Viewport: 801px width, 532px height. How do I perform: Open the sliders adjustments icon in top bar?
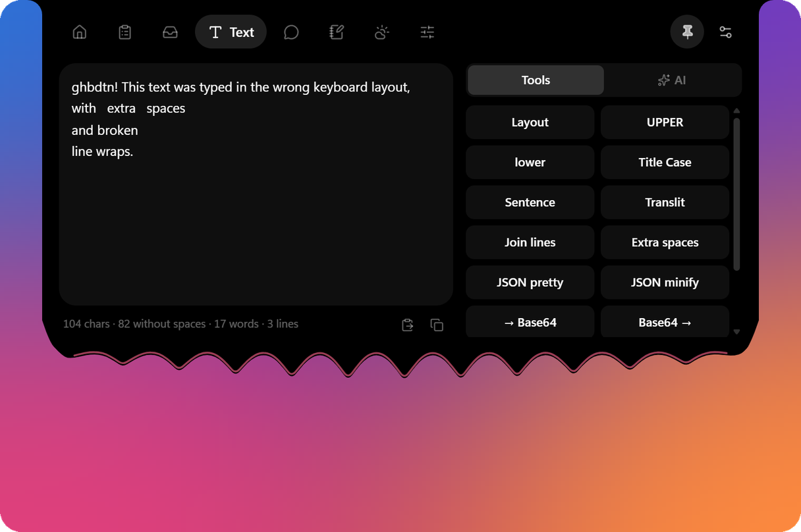point(428,32)
